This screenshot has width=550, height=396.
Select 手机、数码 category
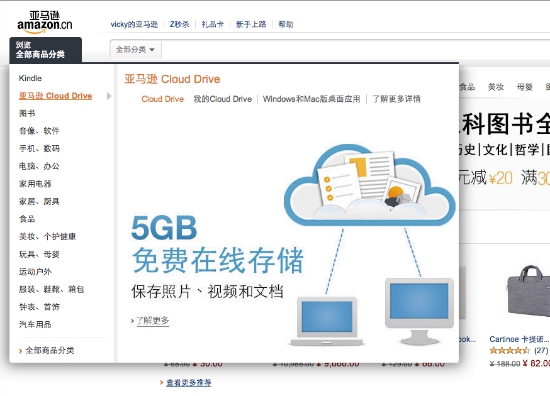(x=39, y=148)
